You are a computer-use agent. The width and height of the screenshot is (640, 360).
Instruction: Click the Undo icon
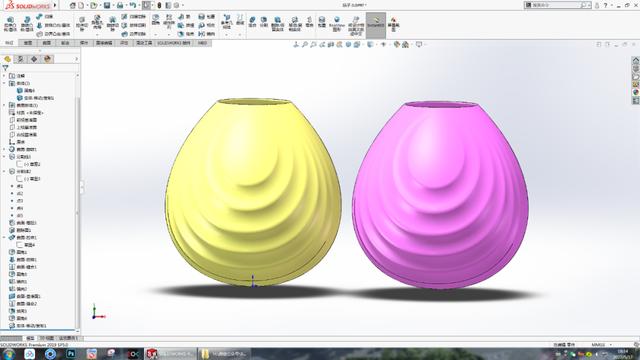coord(133,5)
